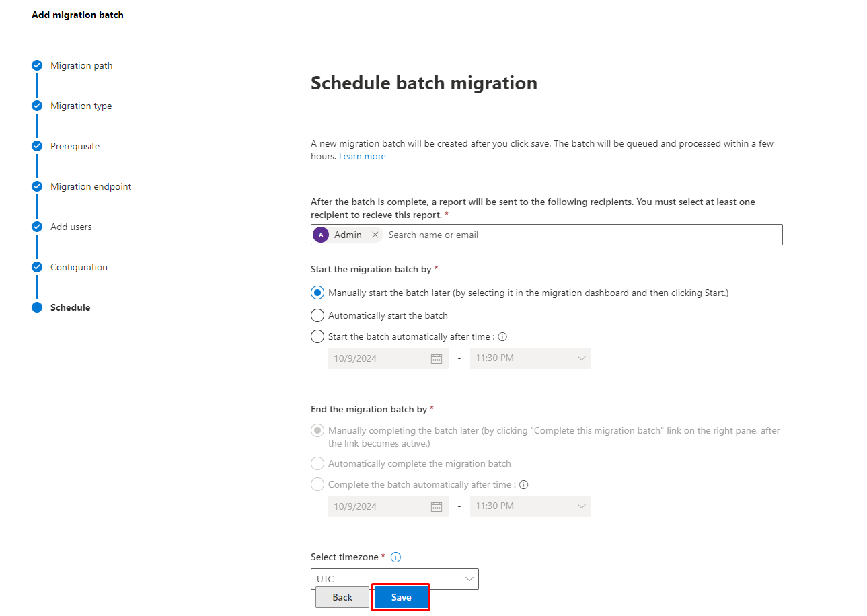
Task: Click the Migration path step checkmark icon
Action: (x=37, y=65)
